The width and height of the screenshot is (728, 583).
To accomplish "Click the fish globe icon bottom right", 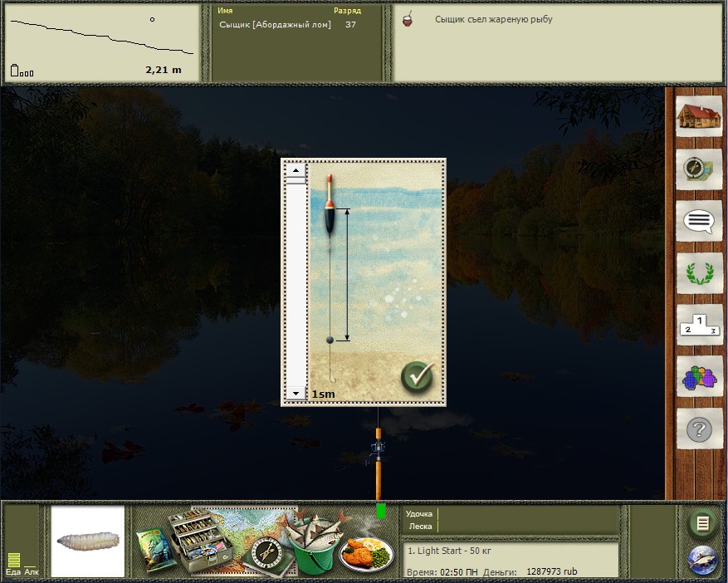I will (702, 561).
